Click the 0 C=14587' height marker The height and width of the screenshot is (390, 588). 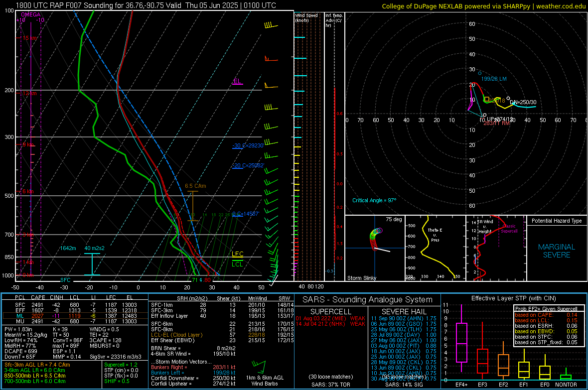point(246,214)
